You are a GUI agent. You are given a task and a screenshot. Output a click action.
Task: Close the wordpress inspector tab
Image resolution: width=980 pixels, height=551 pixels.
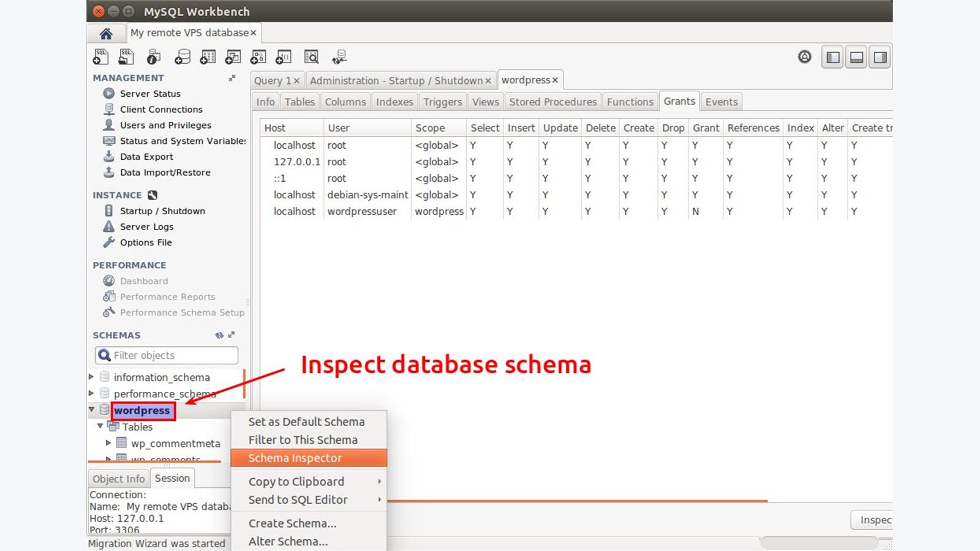[555, 80]
